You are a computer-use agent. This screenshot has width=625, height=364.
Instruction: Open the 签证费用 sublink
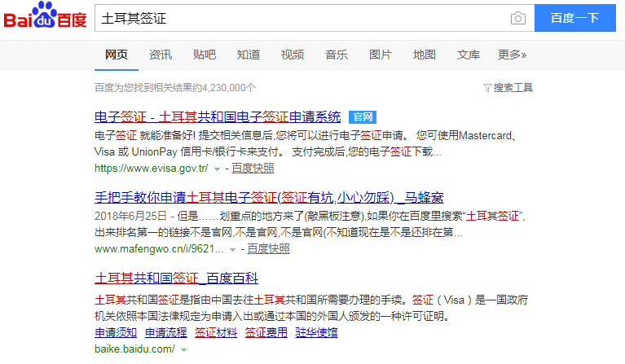pyautogui.click(x=266, y=332)
